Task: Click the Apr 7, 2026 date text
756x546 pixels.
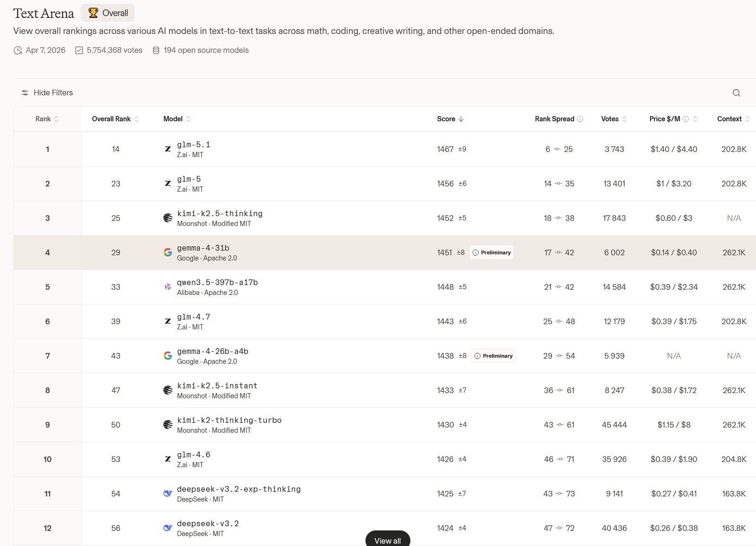Action: (x=45, y=50)
